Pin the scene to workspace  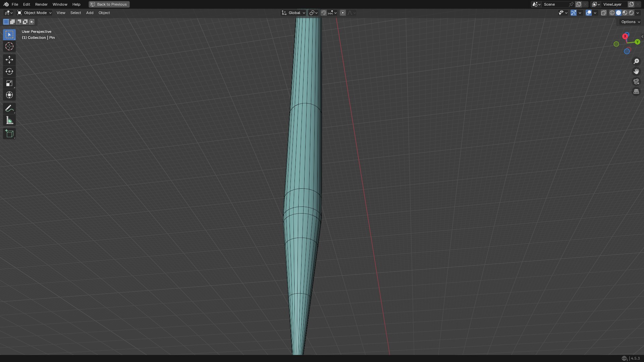click(571, 4)
